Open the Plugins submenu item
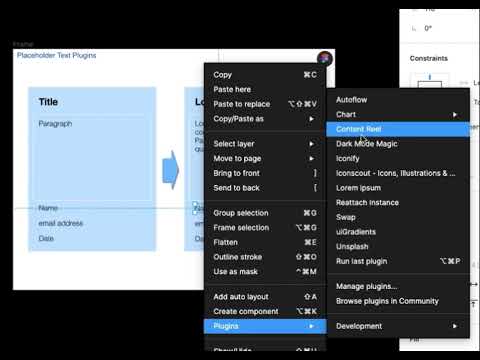The height and width of the screenshot is (360, 480). [x=265, y=326]
